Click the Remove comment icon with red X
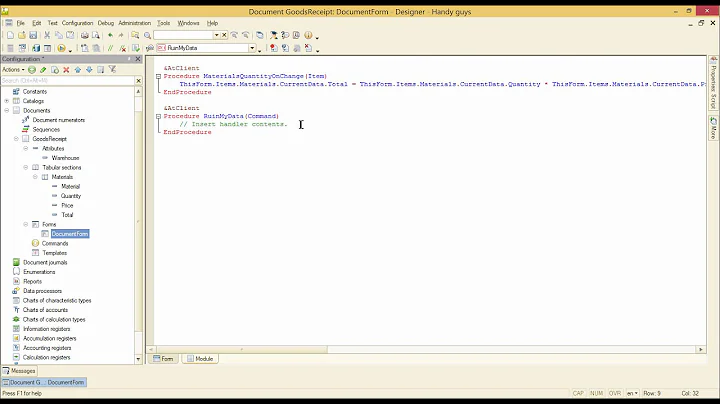The image size is (720, 404). point(122,48)
